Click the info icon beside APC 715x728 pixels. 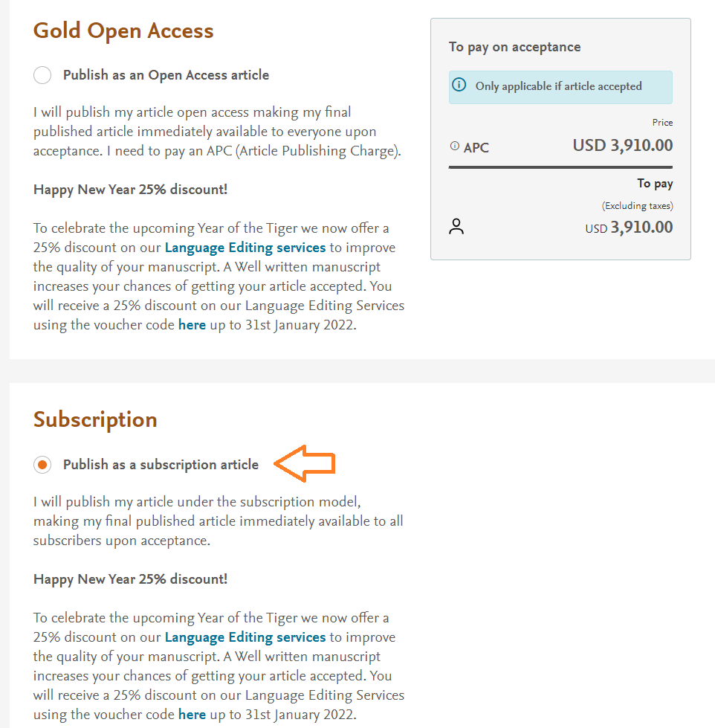point(455,146)
